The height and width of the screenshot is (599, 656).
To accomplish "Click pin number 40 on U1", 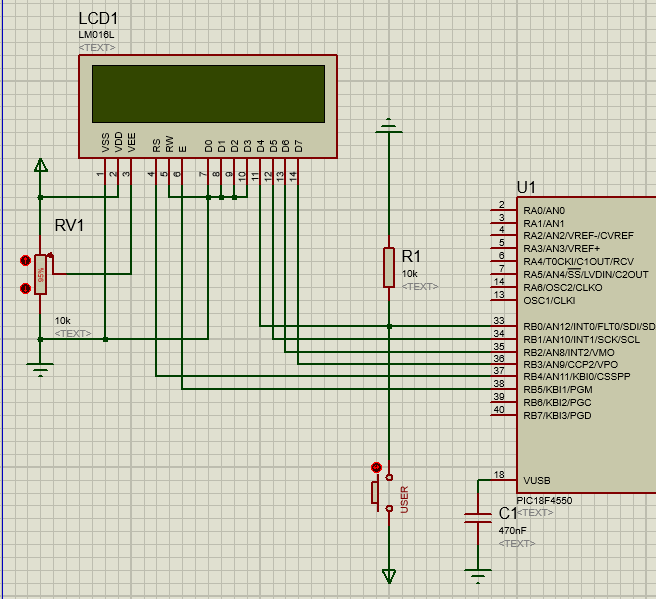I will [499, 410].
